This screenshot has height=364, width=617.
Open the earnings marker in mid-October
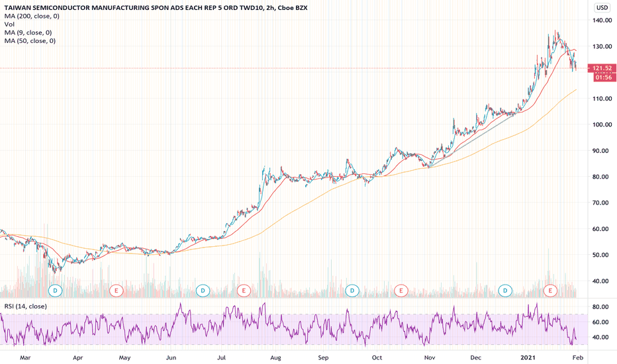(x=401, y=291)
